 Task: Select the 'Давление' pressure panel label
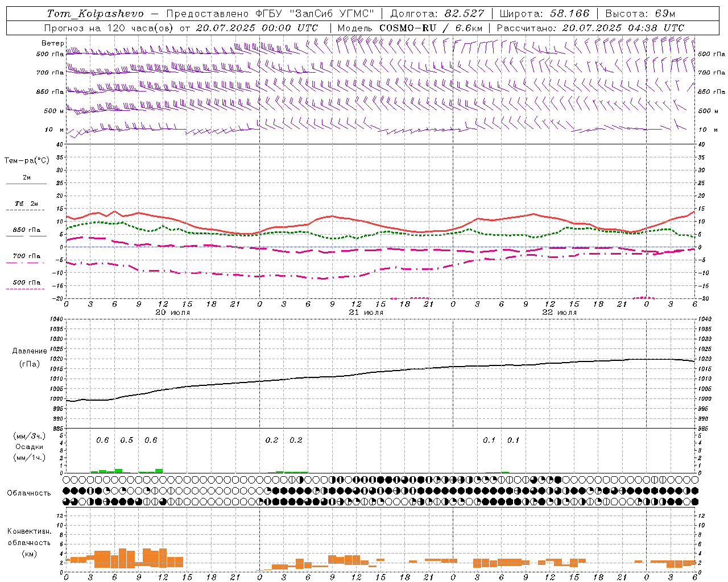(30, 351)
